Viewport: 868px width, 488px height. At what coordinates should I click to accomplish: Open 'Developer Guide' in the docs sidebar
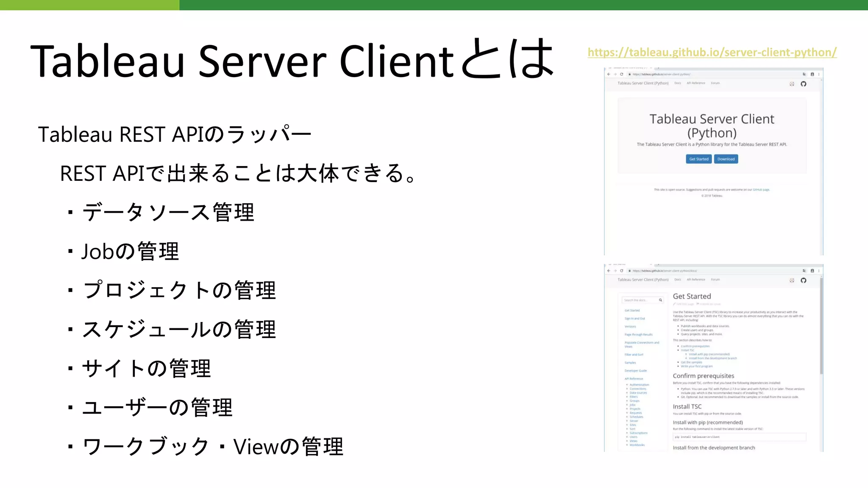click(x=636, y=371)
